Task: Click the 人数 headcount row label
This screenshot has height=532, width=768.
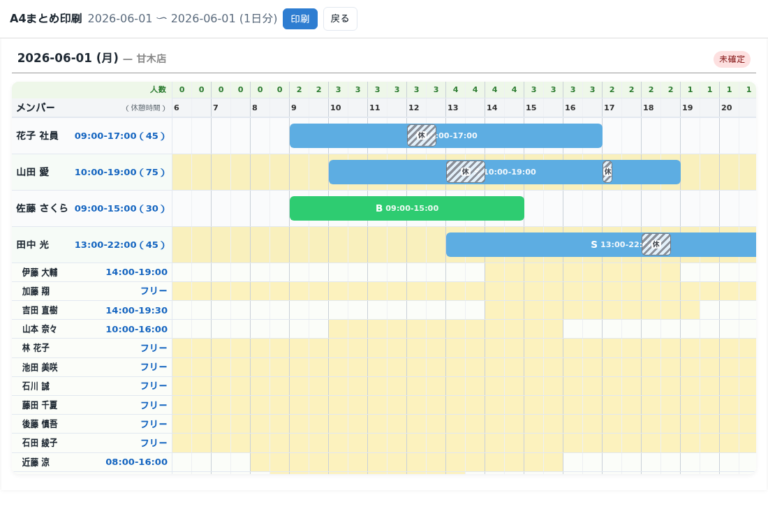Action: coord(158,89)
